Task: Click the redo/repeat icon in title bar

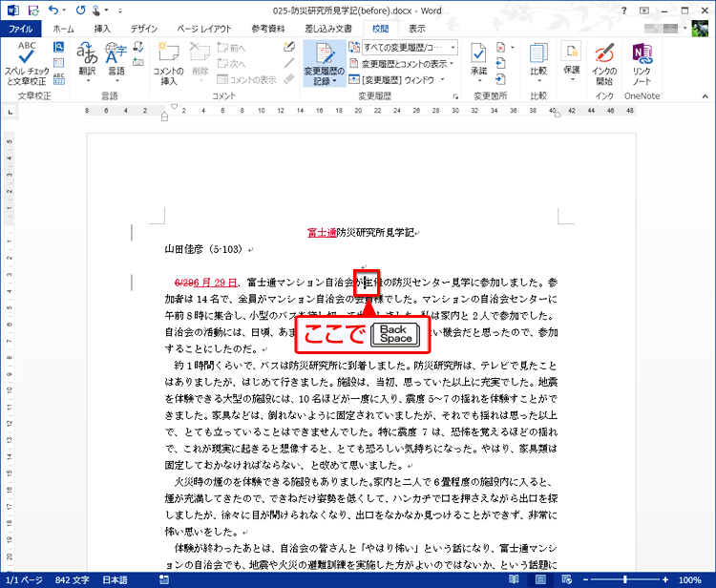Action: click(80, 10)
